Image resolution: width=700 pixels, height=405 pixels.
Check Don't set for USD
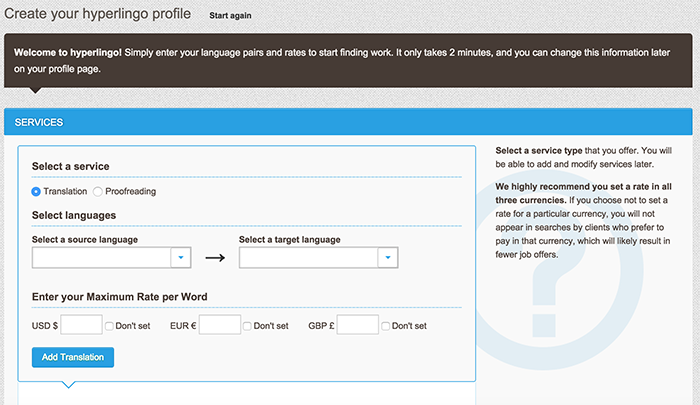pyautogui.click(x=109, y=326)
